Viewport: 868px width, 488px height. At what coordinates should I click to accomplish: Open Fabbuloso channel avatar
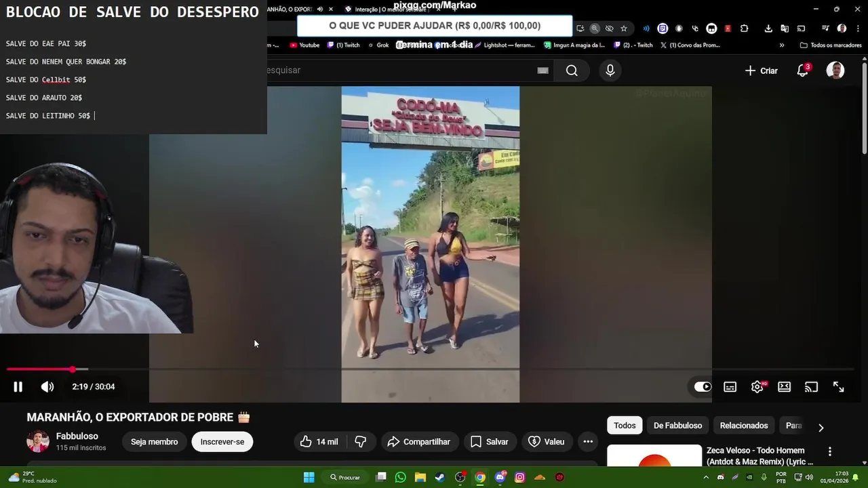pos(38,441)
